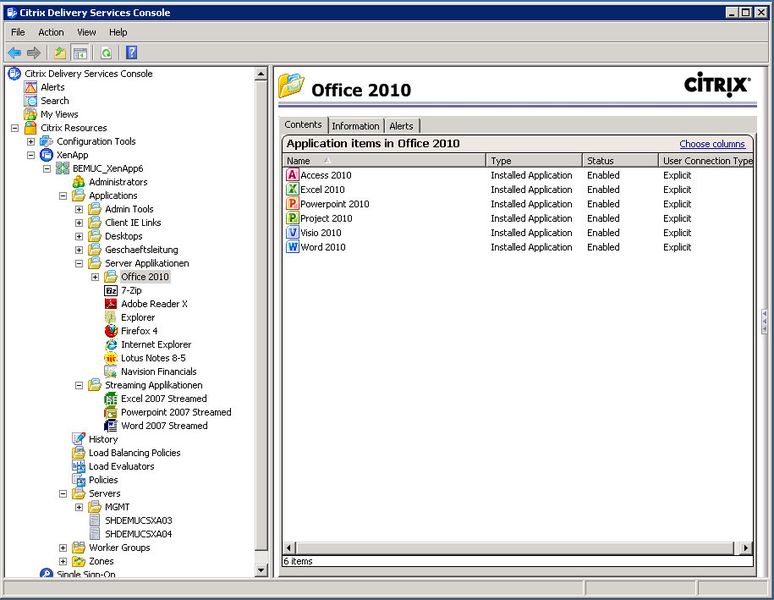Select the SHDEMUCSXA04 server
This screenshot has height=600, width=774.
pyautogui.click(x=138, y=534)
